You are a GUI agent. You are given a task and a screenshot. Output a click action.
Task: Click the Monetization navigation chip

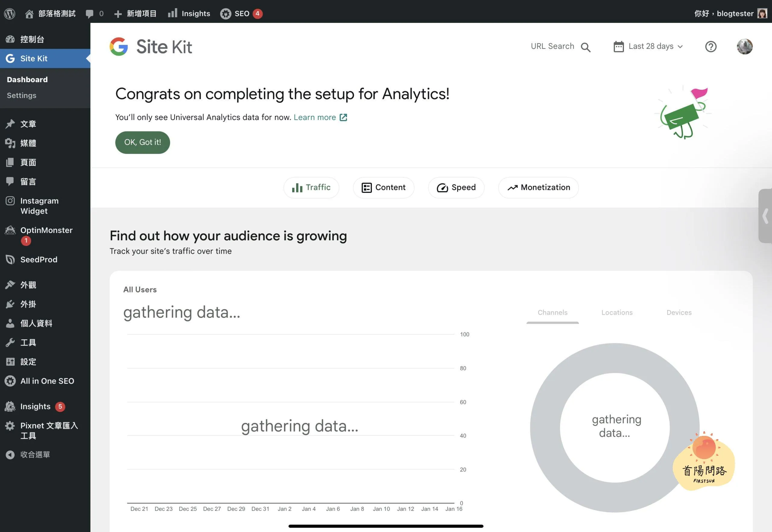point(538,187)
